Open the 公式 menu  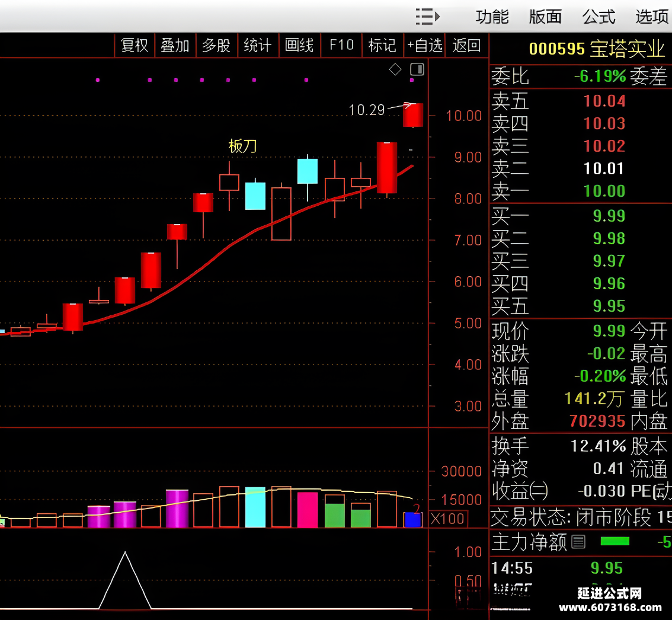pyautogui.click(x=599, y=17)
